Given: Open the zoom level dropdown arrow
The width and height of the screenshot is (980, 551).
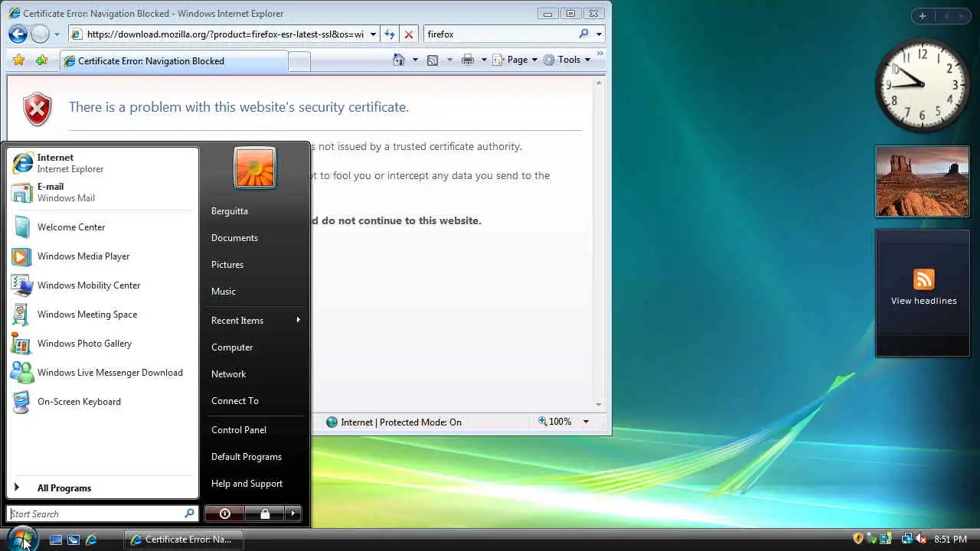Looking at the screenshot, I should tap(586, 422).
